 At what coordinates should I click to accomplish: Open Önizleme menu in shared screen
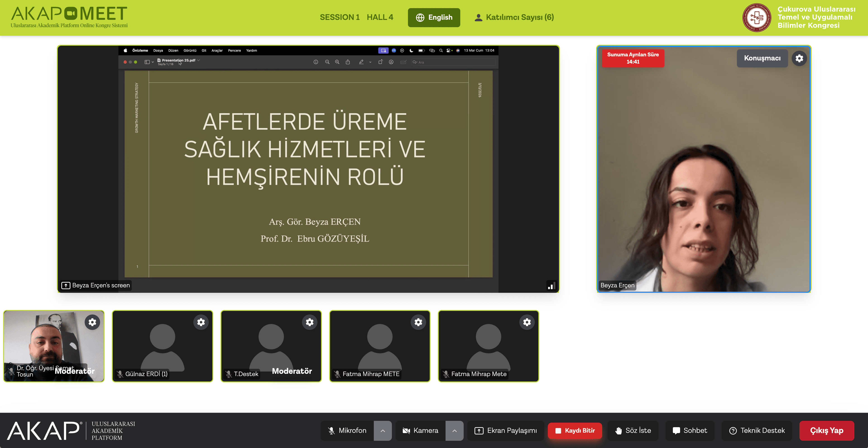[x=140, y=50]
